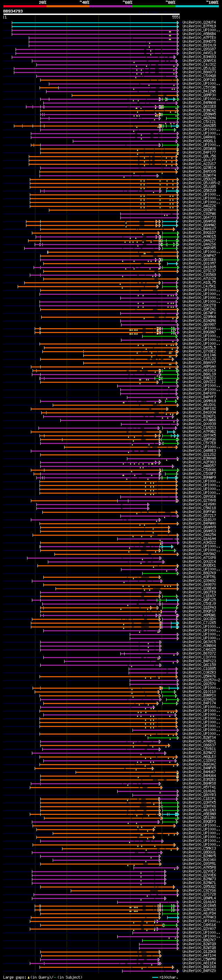Select label UniRef100_A6R0R5
Image resolution: width=222 pixels, height=980 pixels.
199,248
